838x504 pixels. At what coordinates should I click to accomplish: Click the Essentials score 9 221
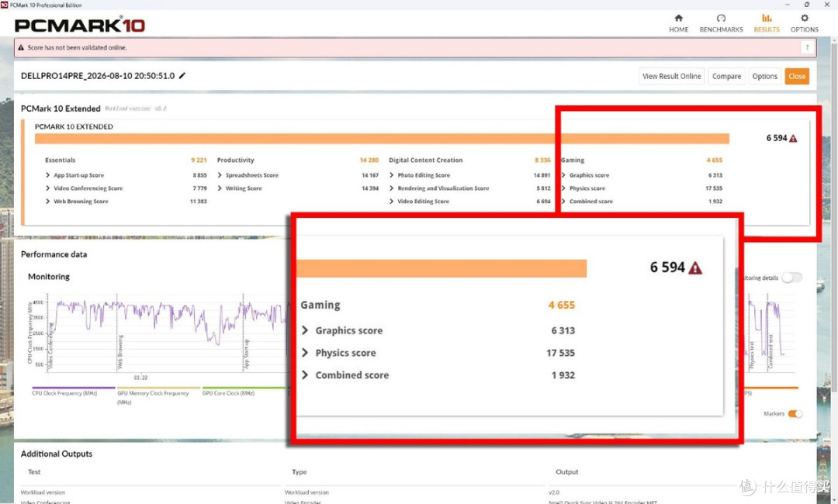tap(199, 161)
